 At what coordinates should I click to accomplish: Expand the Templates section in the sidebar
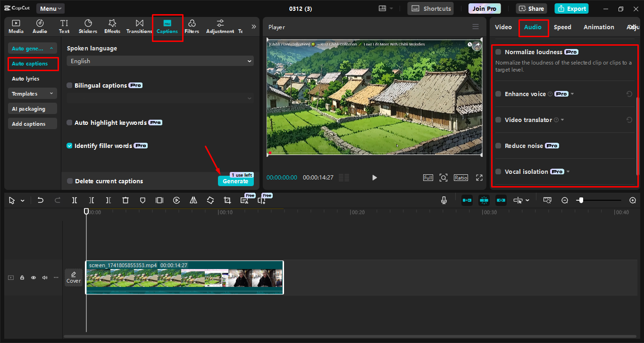tap(32, 93)
